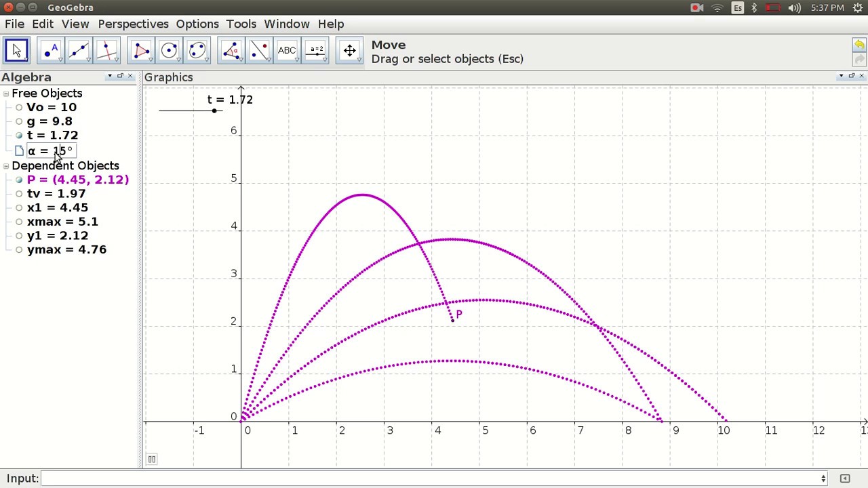Viewport: 868px width, 488px height.
Task: Open the Slider tool submenu arrow
Action: [324, 60]
